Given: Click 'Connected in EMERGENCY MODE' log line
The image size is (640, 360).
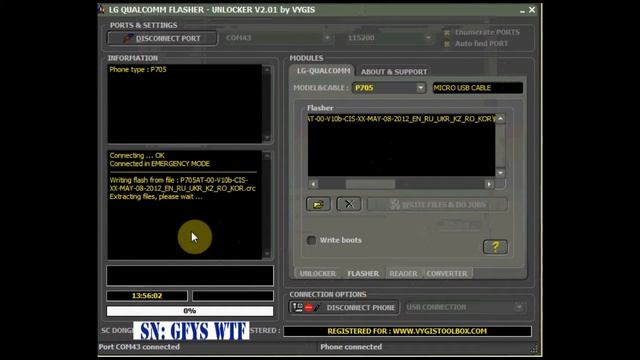Looking at the screenshot, I should click(160, 164).
